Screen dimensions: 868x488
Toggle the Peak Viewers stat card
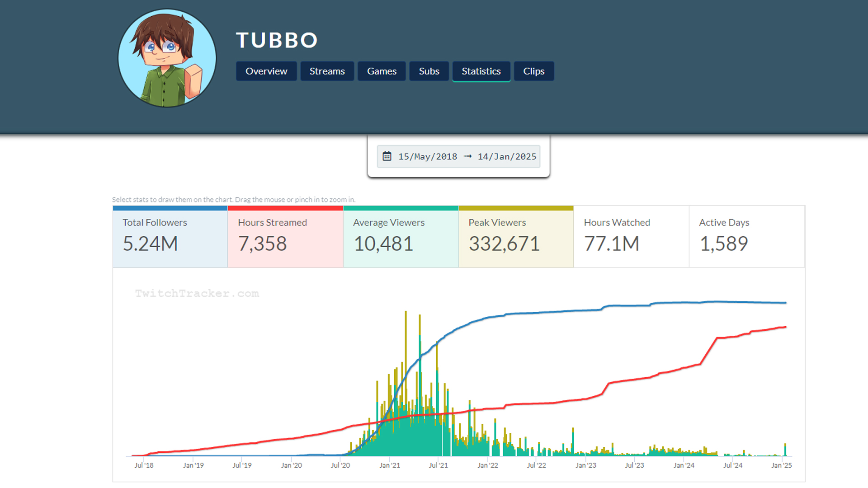(516, 237)
